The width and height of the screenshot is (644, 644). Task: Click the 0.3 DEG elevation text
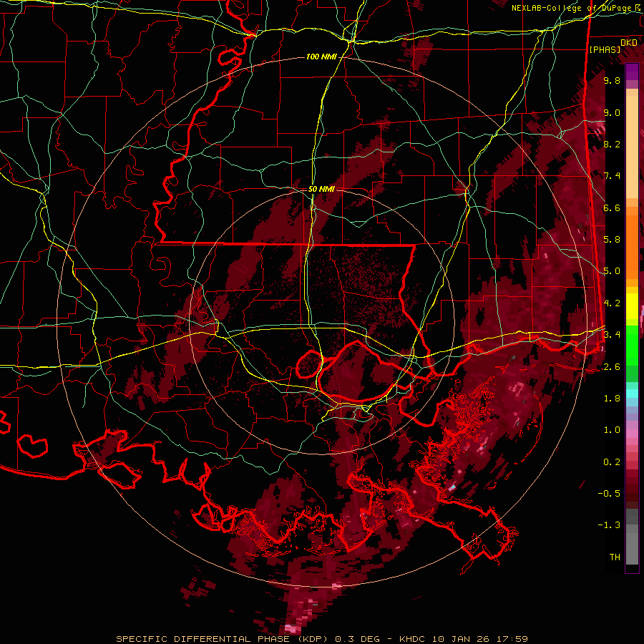click(x=358, y=639)
